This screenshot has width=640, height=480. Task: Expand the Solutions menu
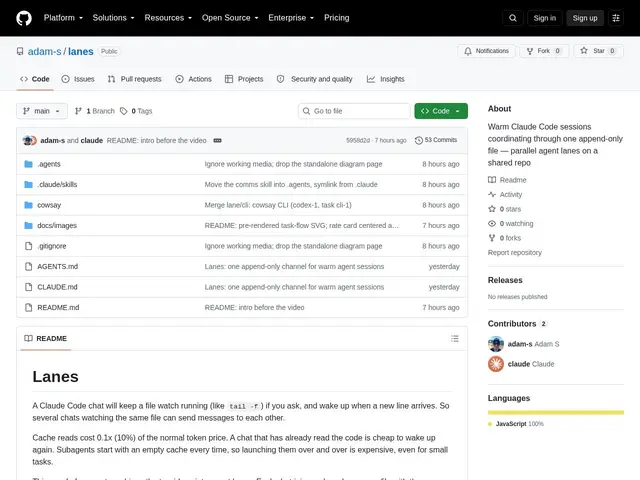coord(113,18)
